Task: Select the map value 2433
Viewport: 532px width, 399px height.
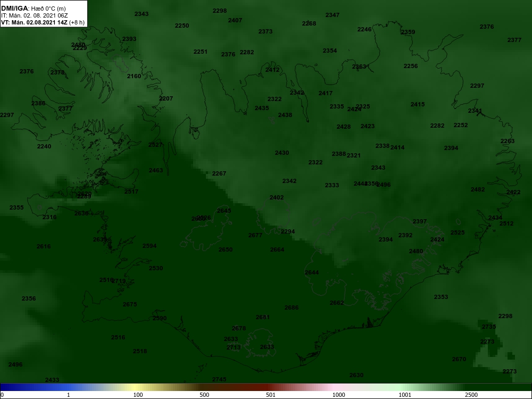Action: pyautogui.click(x=52, y=380)
